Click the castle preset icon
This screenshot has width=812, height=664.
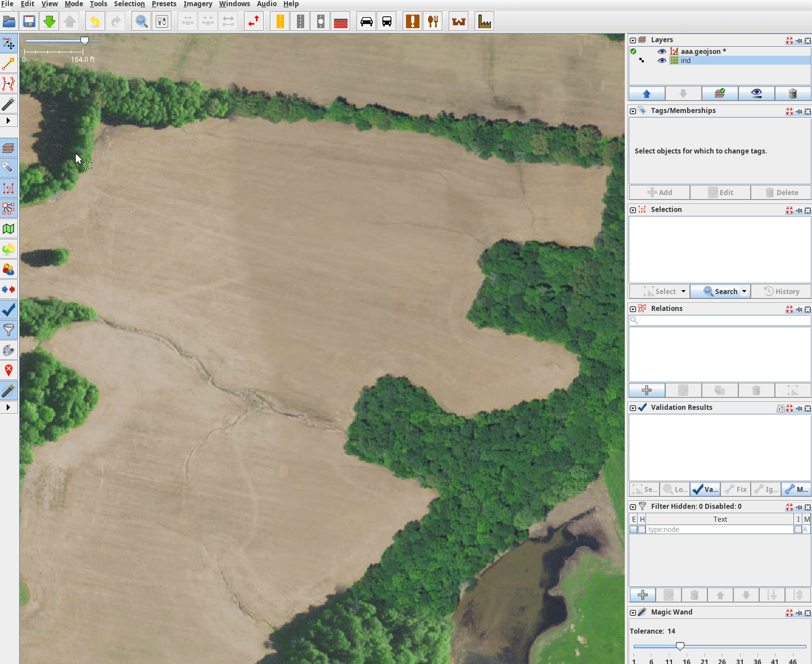[x=459, y=22]
